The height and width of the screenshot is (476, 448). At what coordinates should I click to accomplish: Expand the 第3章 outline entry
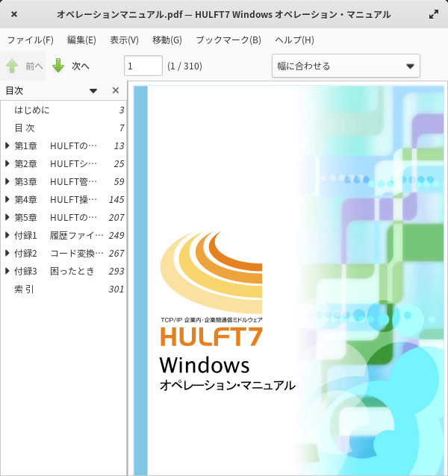[x=7, y=181]
